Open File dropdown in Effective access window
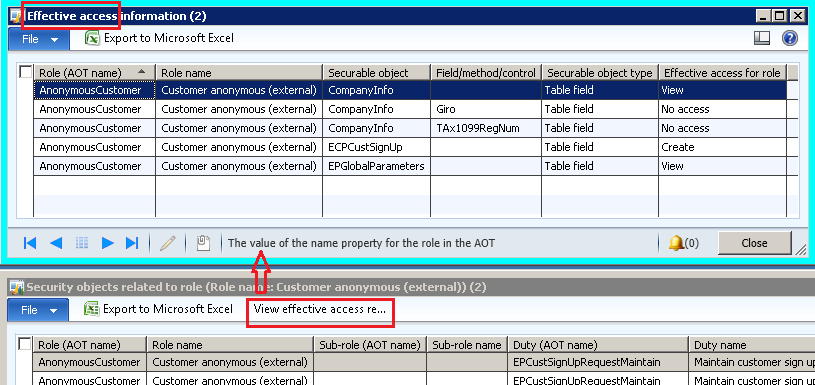815x385 pixels. 39,39
